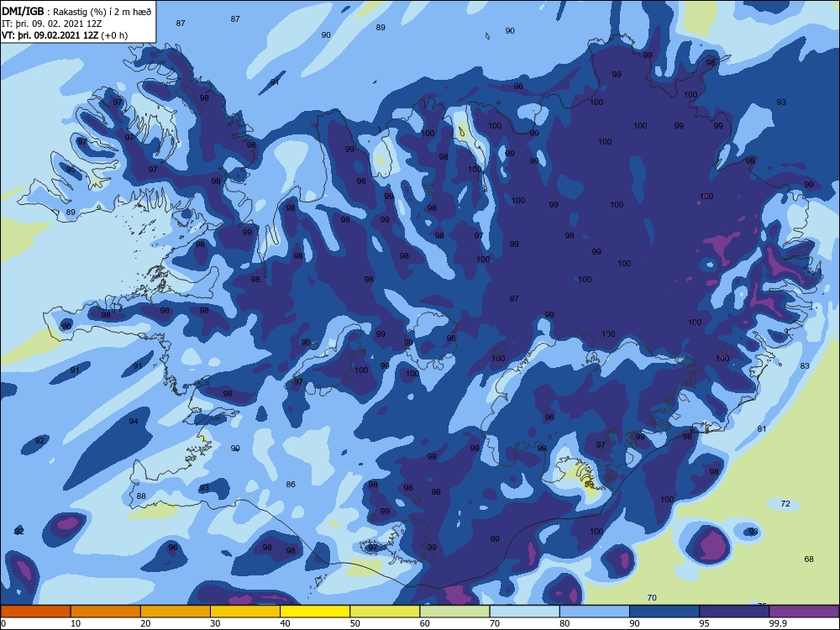Select the bright yellow 40–50 legend swatch
The width and height of the screenshot is (840, 630).
tap(315, 612)
